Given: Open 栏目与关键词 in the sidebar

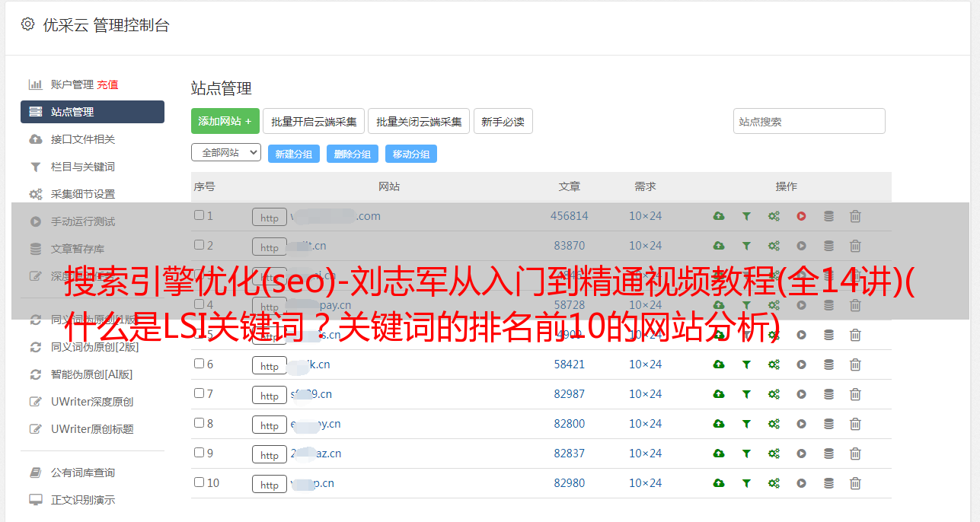Looking at the screenshot, I should coord(83,167).
